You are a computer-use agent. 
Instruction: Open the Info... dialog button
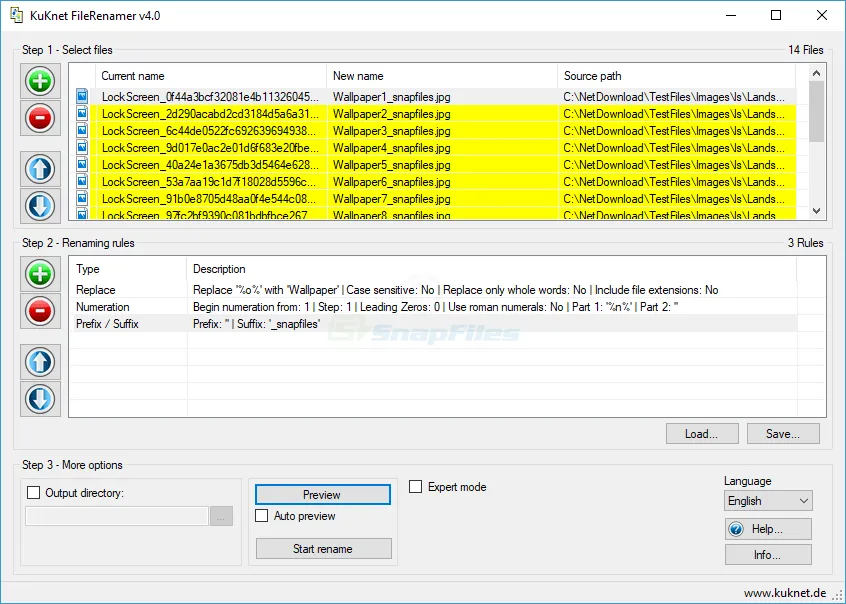pyautogui.click(x=768, y=554)
